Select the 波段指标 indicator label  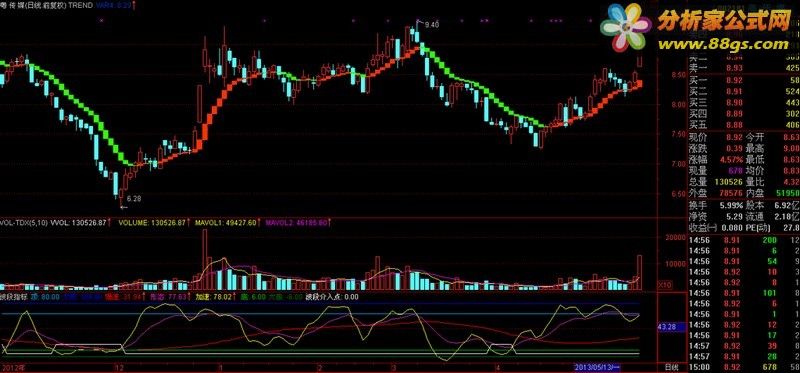[14, 296]
